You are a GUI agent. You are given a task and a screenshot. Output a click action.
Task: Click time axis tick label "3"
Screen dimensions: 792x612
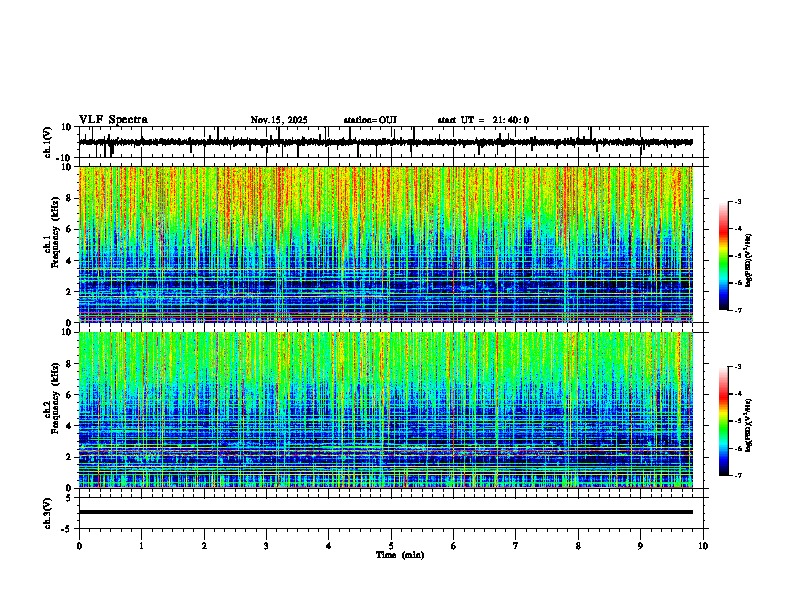(x=266, y=546)
